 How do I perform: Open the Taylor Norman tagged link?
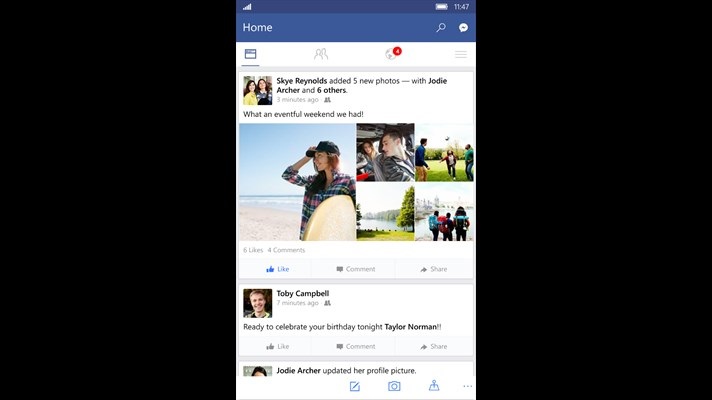(410, 327)
